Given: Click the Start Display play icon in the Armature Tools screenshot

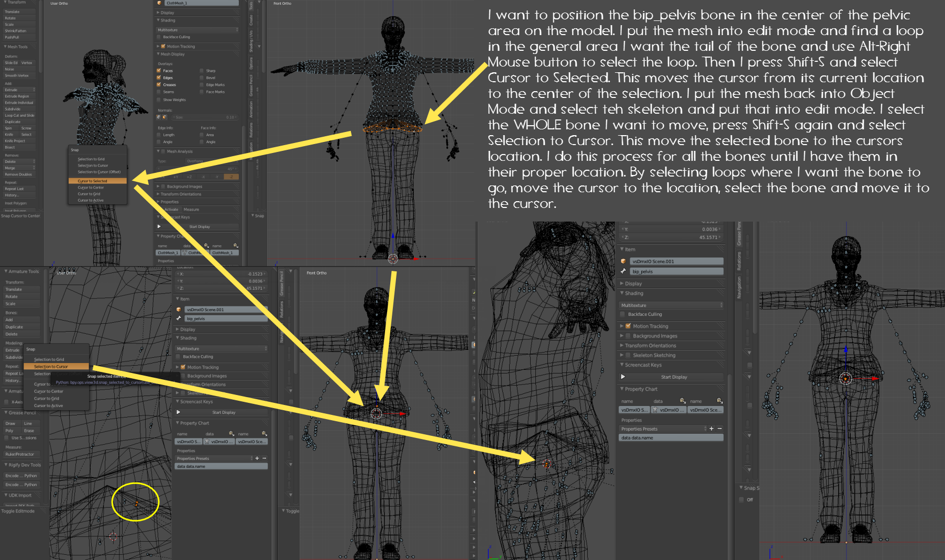Looking at the screenshot, I should coord(179,412).
